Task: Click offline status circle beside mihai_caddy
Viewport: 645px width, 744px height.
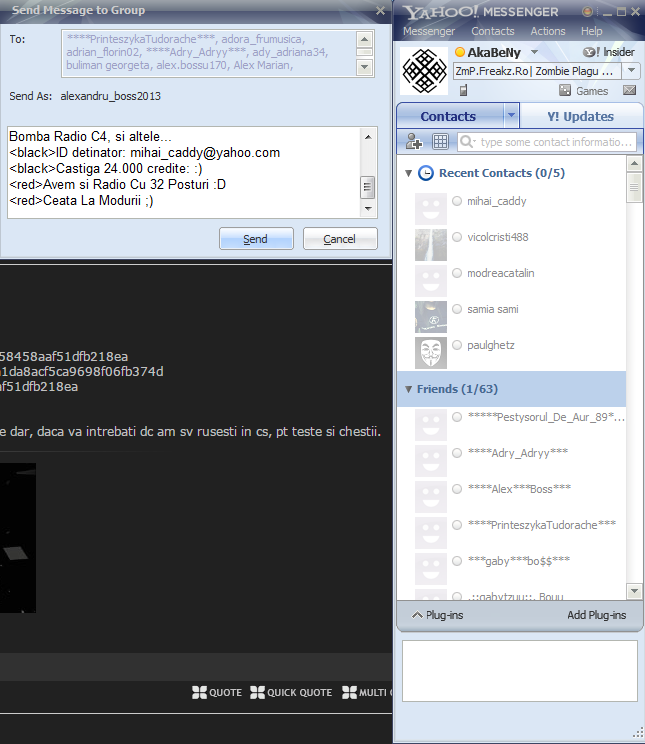Action: [x=457, y=201]
